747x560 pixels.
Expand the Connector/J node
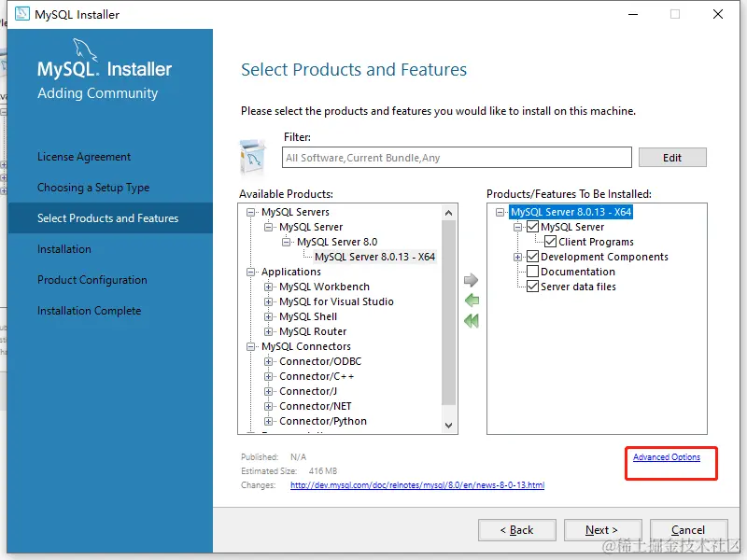(268, 391)
